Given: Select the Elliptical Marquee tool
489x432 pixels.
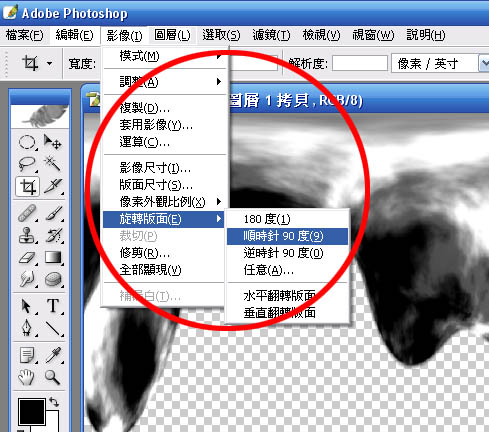Looking at the screenshot, I should pyautogui.click(x=27, y=142).
